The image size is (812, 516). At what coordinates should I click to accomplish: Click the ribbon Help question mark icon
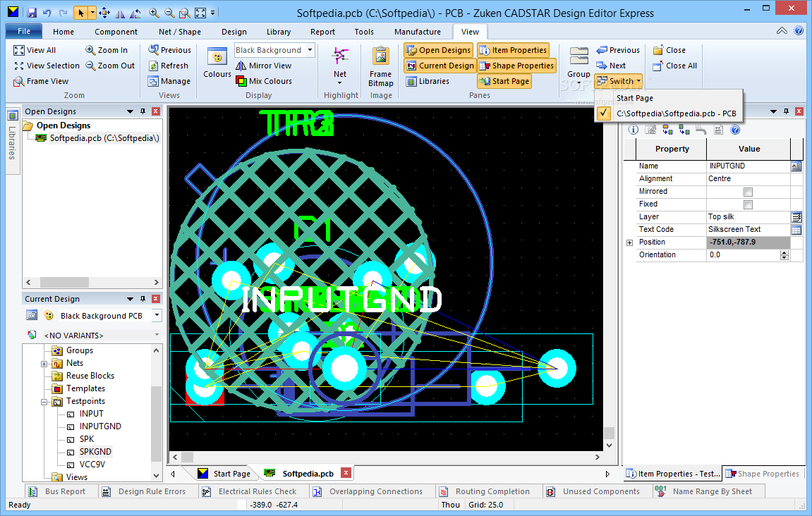(799, 31)
